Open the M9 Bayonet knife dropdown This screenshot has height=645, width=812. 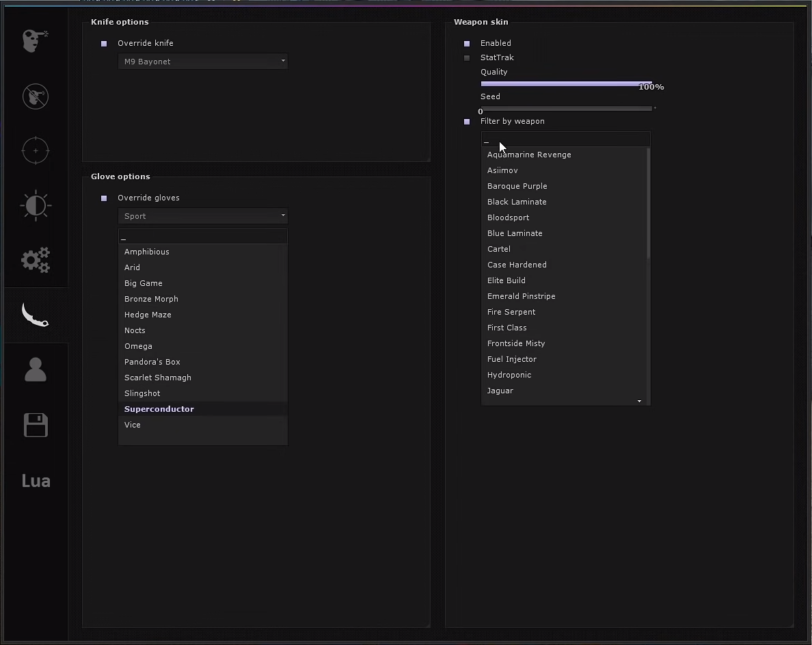(x=202, y=62)
